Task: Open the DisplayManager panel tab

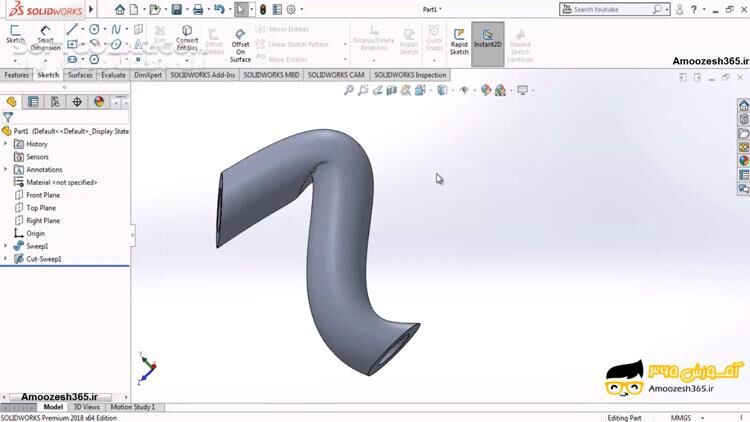Action: (99, 101)
